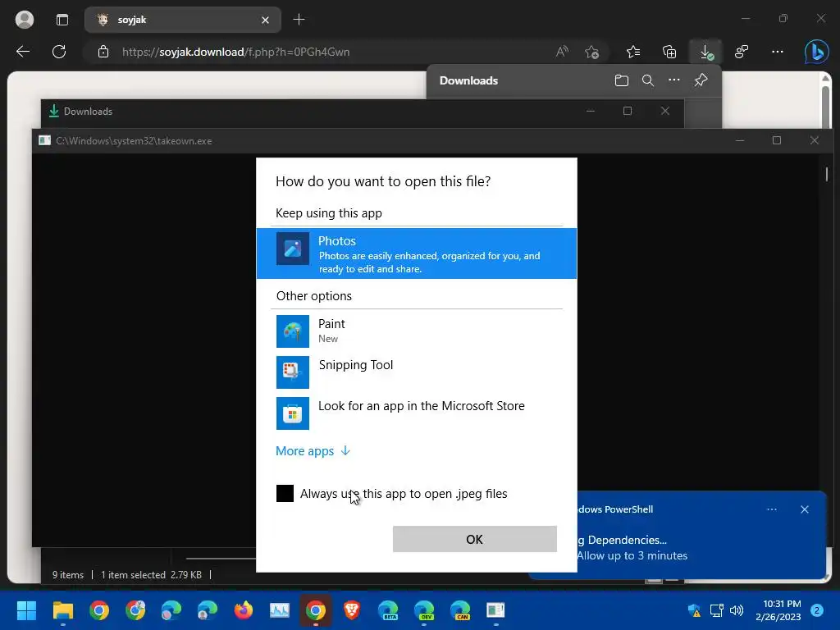The height and width of the screenshot is (630, 840).
Task: Close the Windows PowerShell notification
Action: pos(804,509)
